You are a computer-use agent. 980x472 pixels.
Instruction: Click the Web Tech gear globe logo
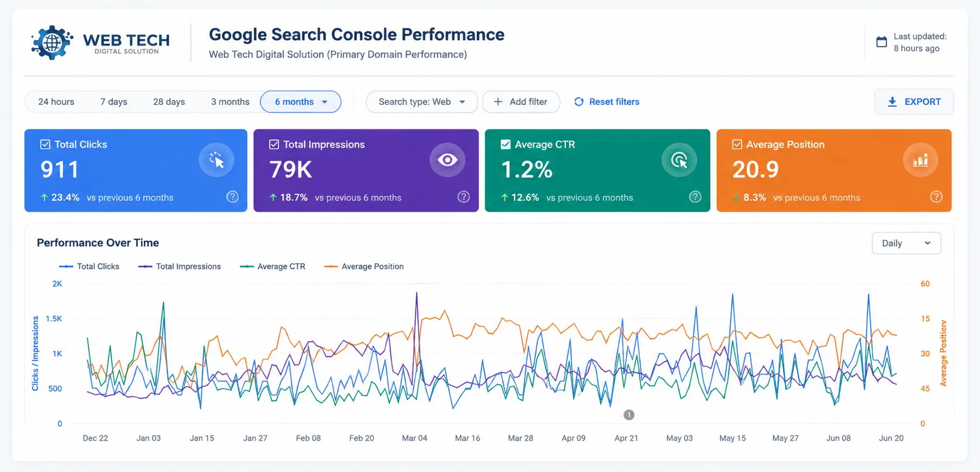52,42
